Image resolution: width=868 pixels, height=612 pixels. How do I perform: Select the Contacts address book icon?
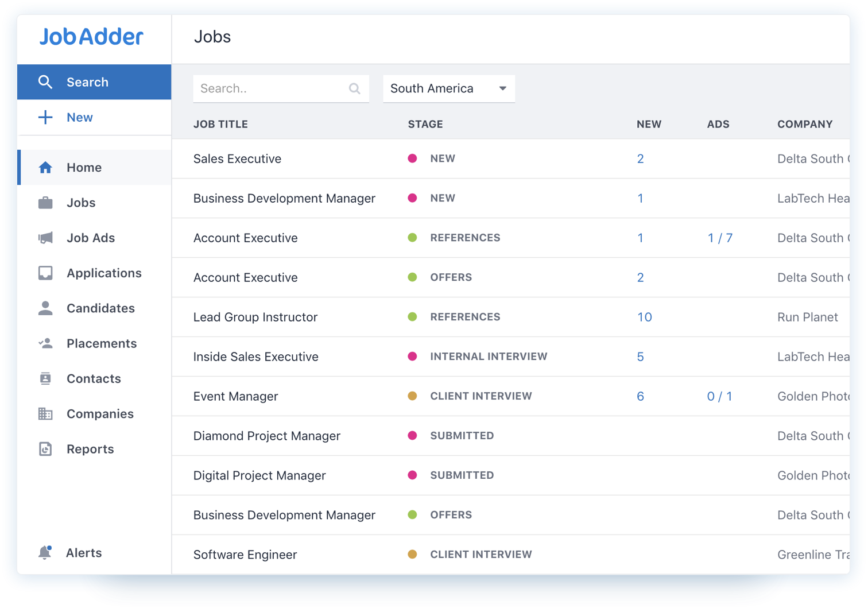click(45, 378)
